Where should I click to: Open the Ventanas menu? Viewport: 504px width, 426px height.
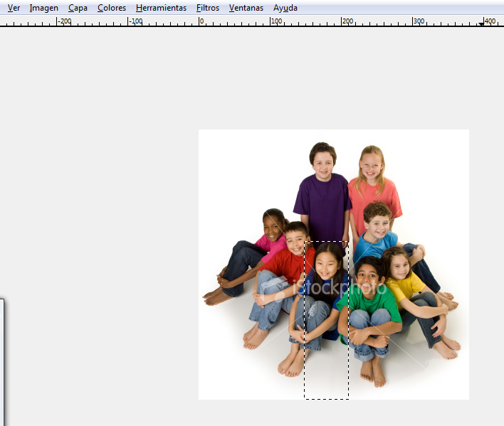[x=246, y=8]
